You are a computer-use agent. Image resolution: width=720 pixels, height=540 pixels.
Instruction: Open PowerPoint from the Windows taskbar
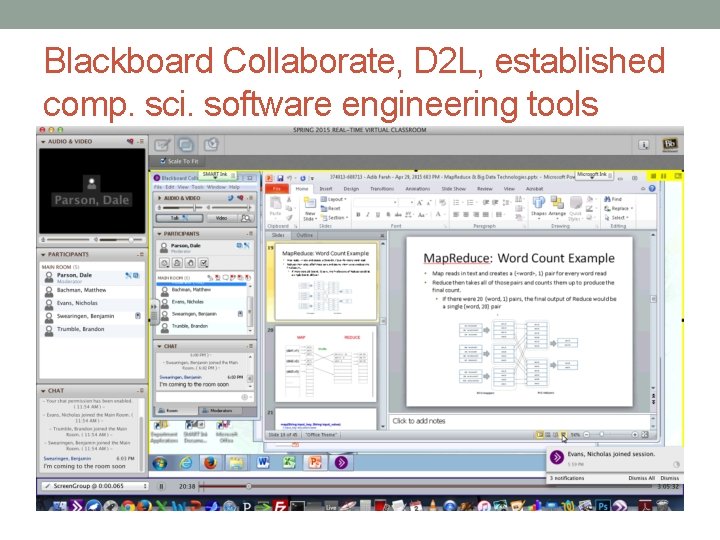(315, 463)
